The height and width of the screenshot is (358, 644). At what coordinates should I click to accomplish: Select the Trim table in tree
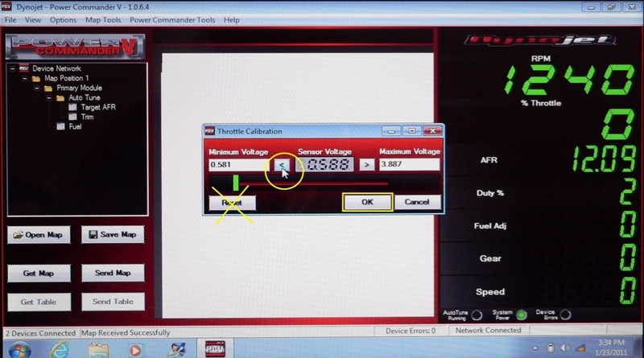87,117
